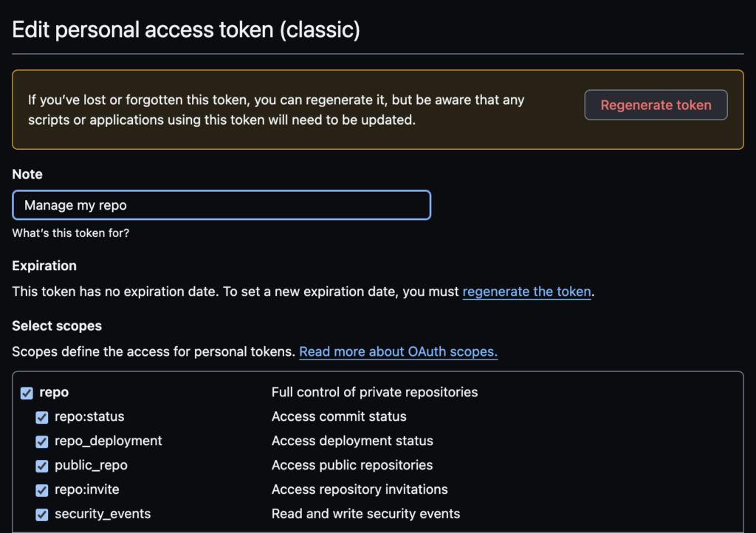Focus the Note text field
The image size is (756, 533).
pyautogui.click(x=221, y=205)
